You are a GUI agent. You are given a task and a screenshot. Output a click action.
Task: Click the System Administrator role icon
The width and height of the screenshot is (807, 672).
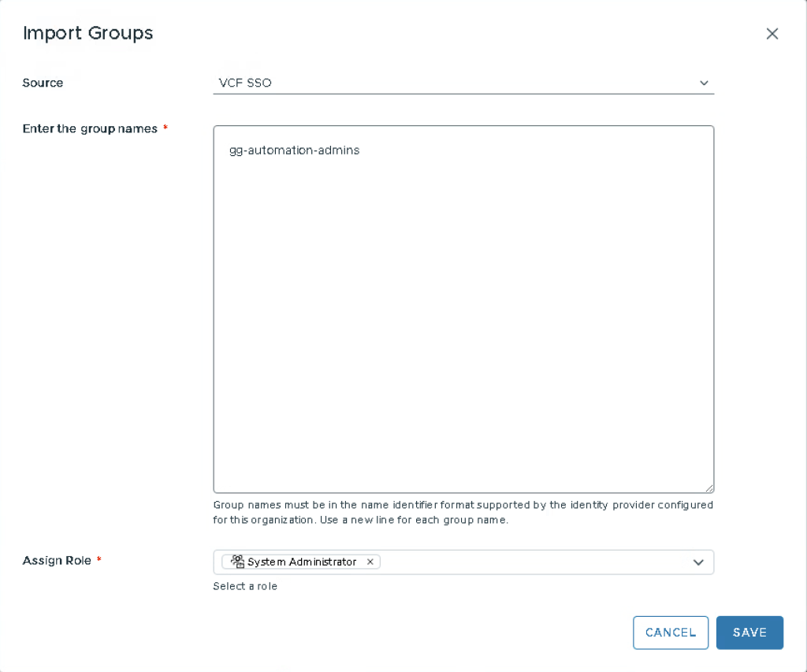click(237, 562)
